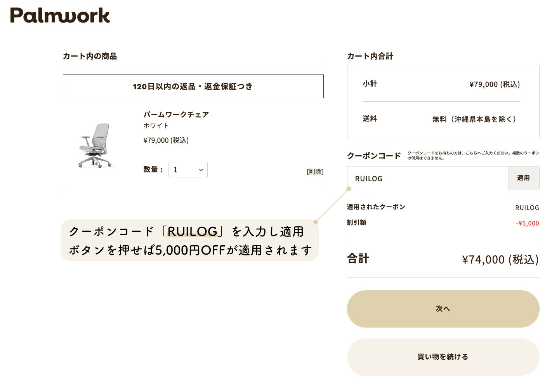Click the [削除] remove item link
The image size is (559, 392).
(x=315, y=172)
